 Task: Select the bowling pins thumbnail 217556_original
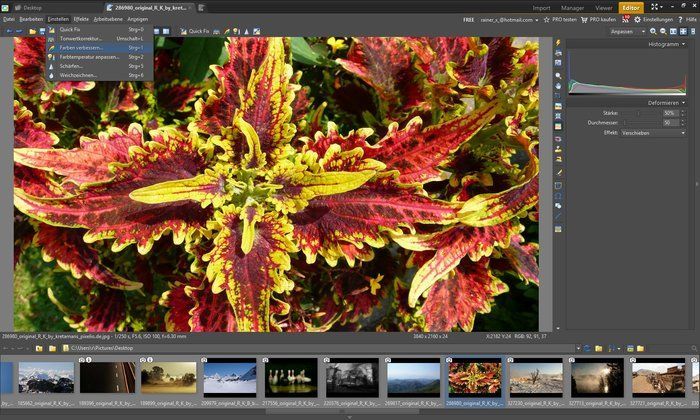click(x=291, y=378)
